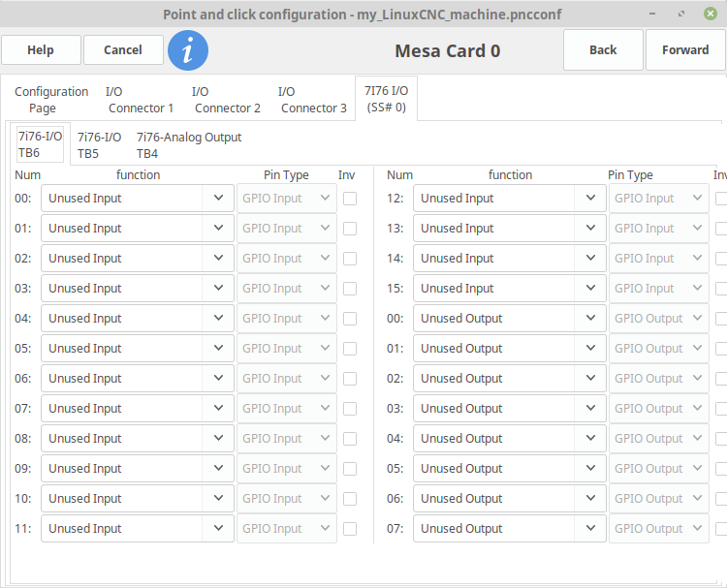Open the 7i76-Analog Output TB4 tab
Screen dimensions: 727x588
pos(189,145)
